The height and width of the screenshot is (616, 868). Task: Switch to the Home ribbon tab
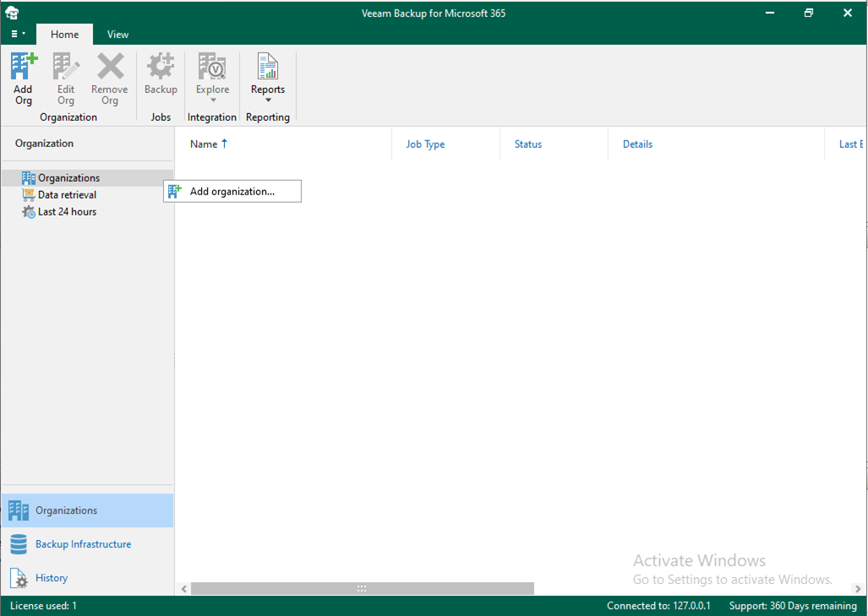(x=64, y=35)
